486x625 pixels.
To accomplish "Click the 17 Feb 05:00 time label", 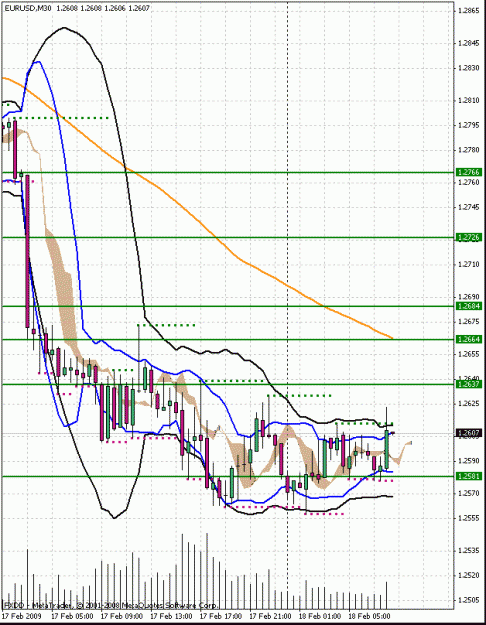I will (73, 616).
